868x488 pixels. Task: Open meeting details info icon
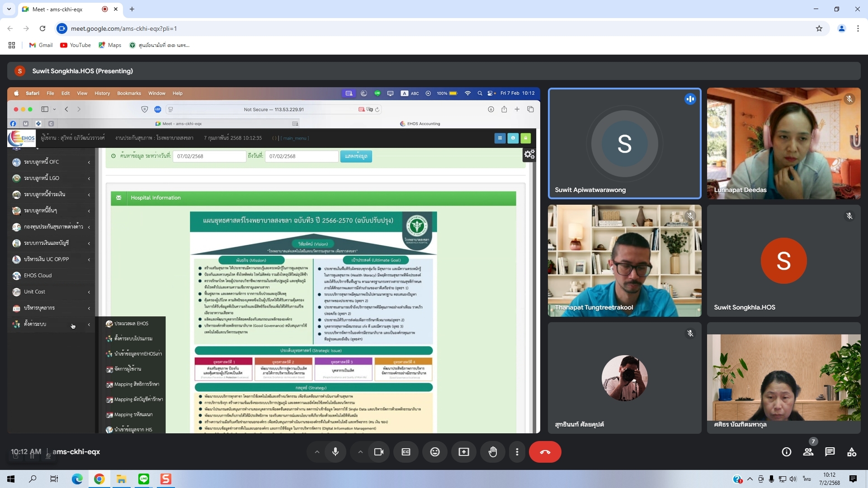pos(787,452)
